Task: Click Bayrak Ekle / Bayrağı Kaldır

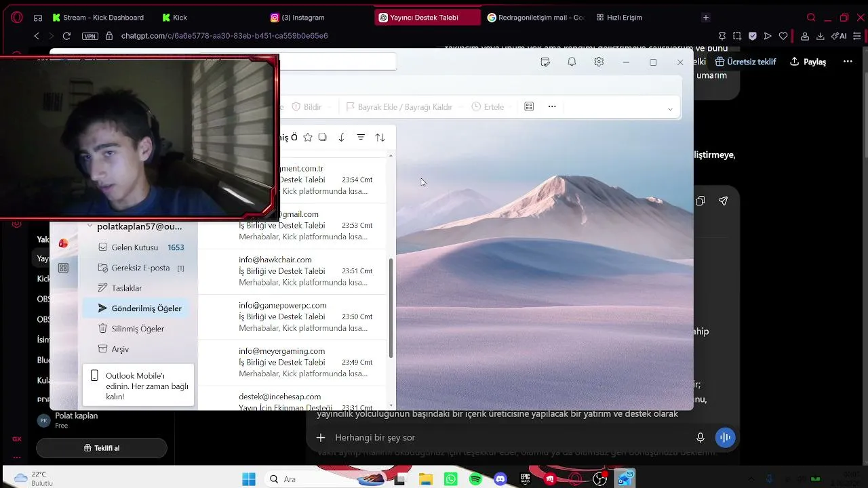Action: click(x=399, y=107)
